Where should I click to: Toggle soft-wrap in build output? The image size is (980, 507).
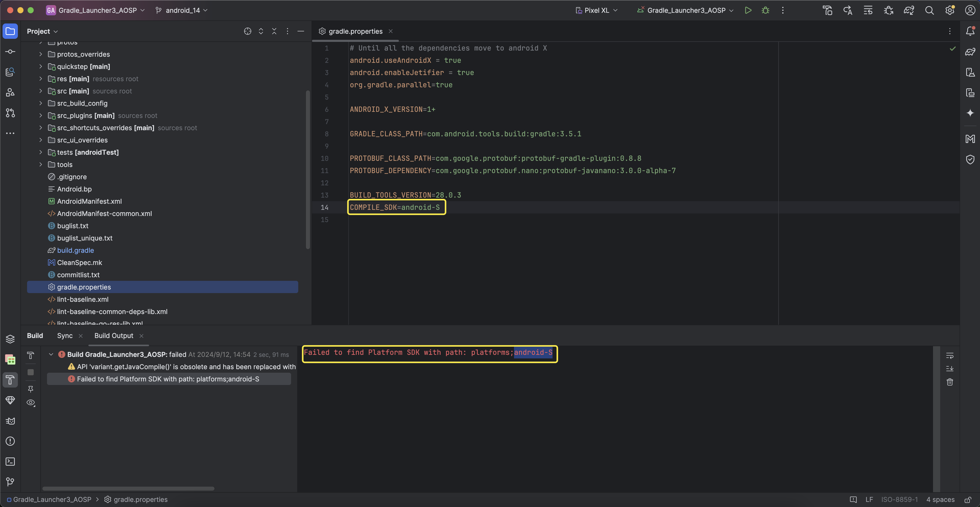tap(950, 356)
